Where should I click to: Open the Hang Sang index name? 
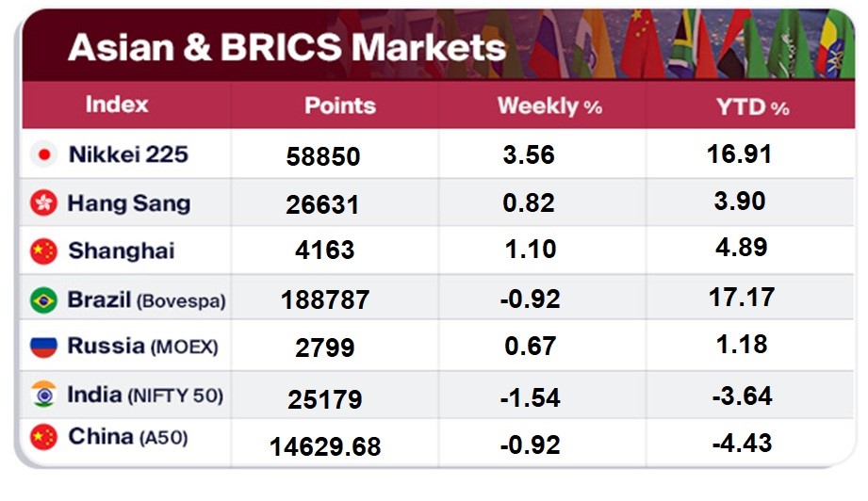(128, 203)
